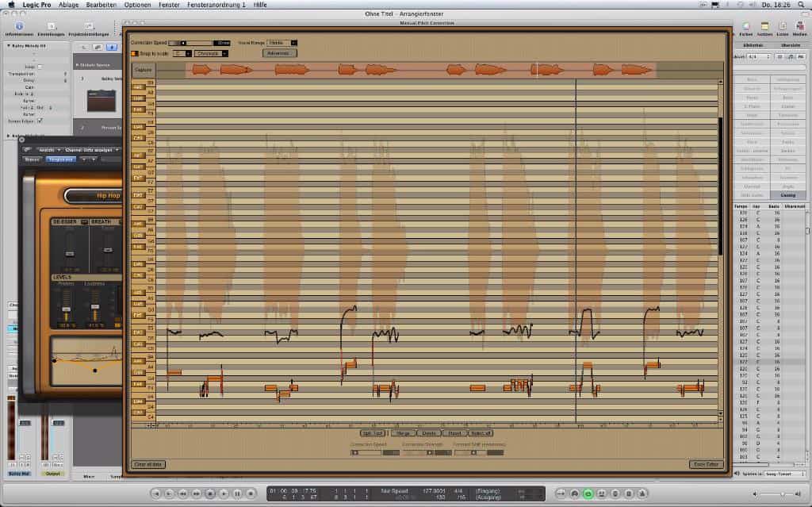Click the Clear all data button

pyautogui.click(x=148, y=464)
